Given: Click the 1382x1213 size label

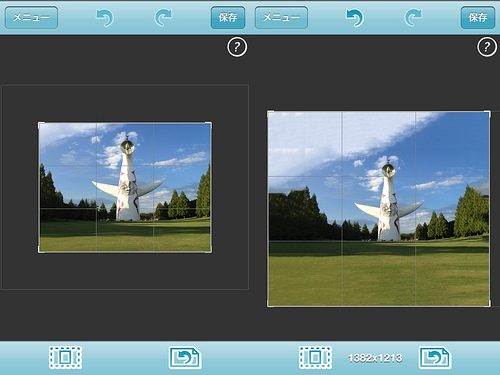Looking at the screenshot, I should 375,358.
